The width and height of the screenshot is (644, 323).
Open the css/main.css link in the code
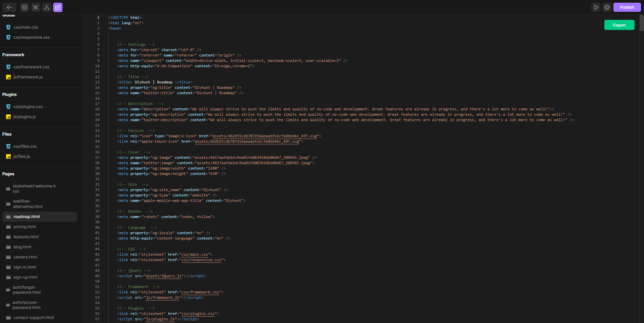pos(194,255)
